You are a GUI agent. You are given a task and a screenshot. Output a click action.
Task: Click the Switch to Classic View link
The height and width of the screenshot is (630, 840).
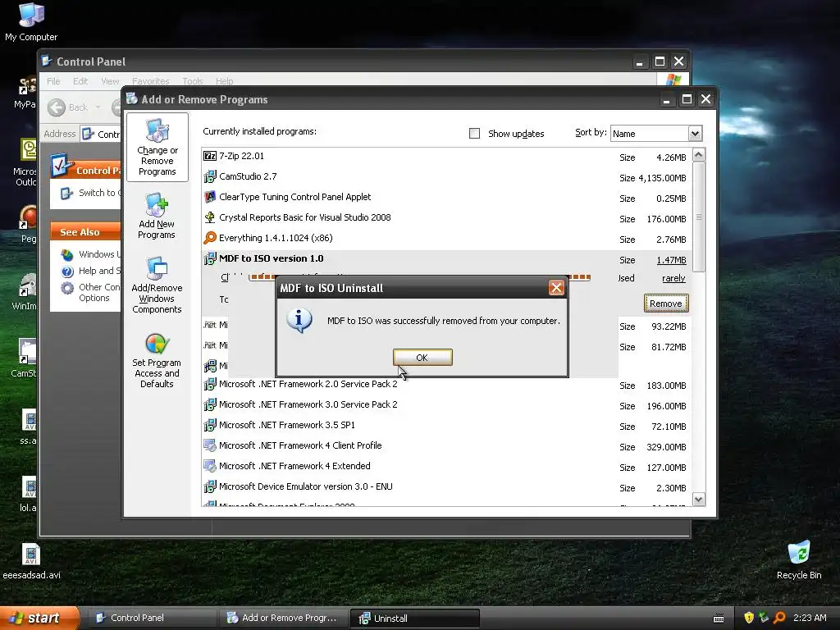pyautogui.click(x=99, y=193)
